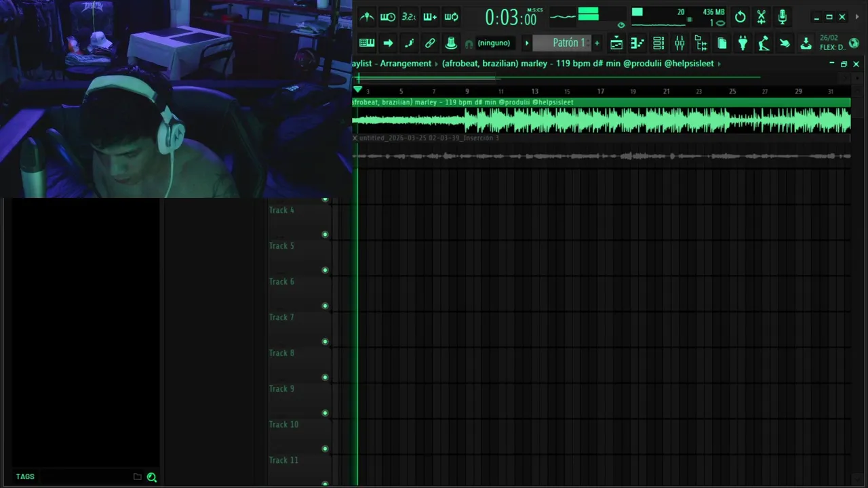Click the hat-shaped toolbar icon
The width and height of the screenshot is (868, 488).
pos(451,43)
